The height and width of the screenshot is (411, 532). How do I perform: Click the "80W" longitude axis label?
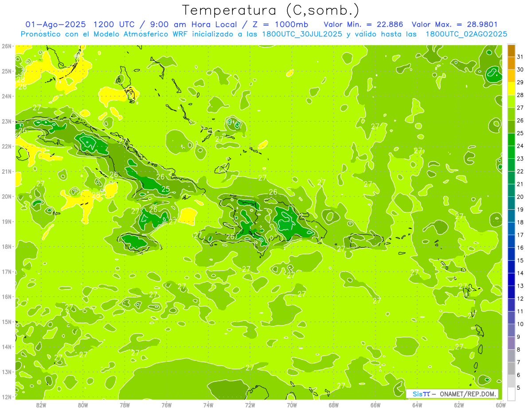click(82, 405)
